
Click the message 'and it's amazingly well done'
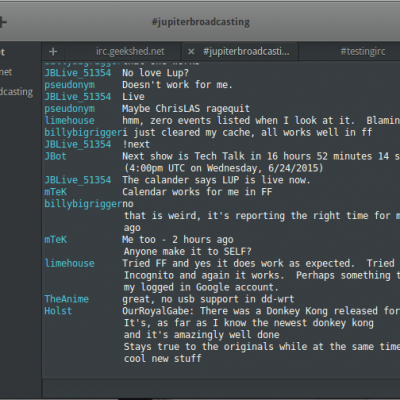[x=202, y=335]
